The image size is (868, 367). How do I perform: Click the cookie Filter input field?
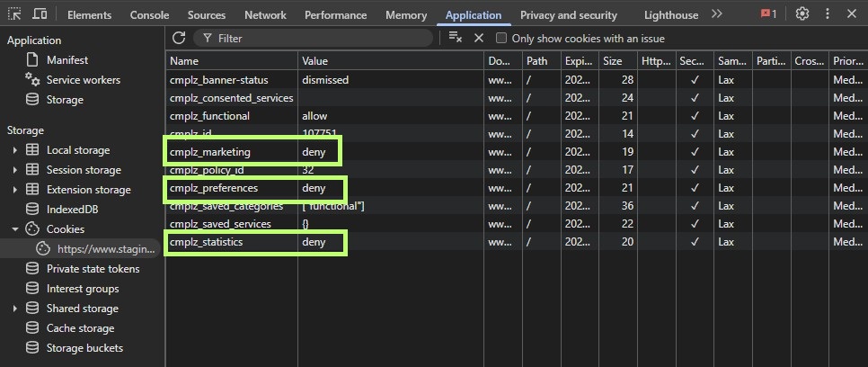314,39
